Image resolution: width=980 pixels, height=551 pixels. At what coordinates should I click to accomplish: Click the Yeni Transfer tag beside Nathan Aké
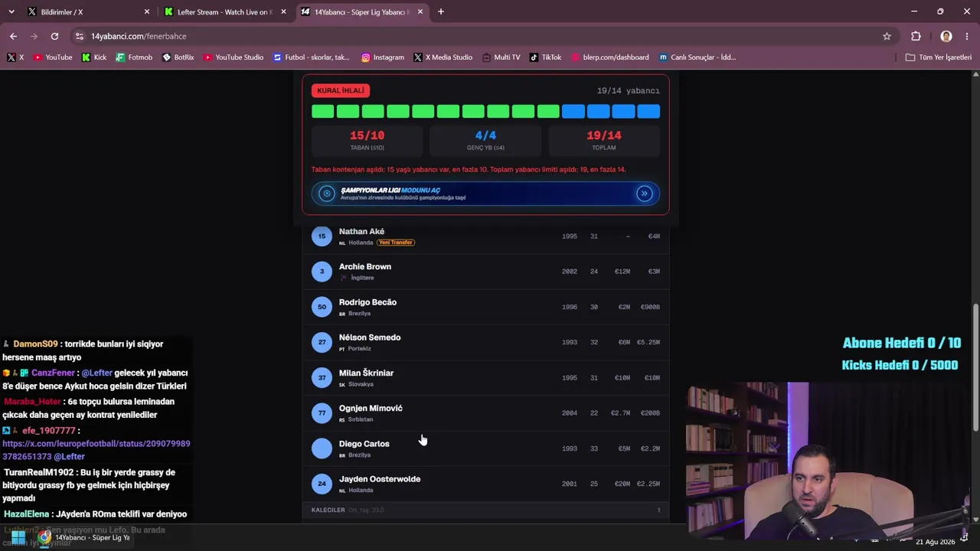(396, 243)
